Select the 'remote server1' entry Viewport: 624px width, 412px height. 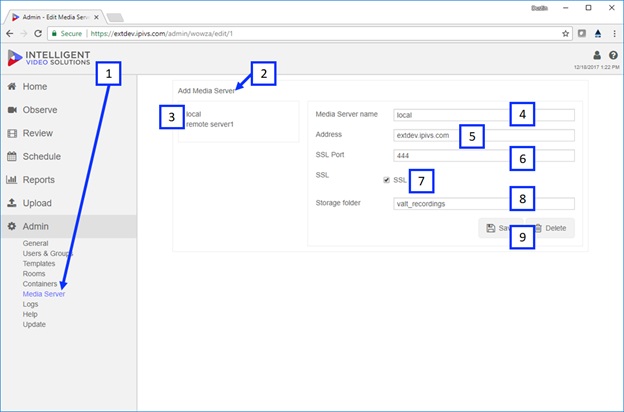[210, 124]
